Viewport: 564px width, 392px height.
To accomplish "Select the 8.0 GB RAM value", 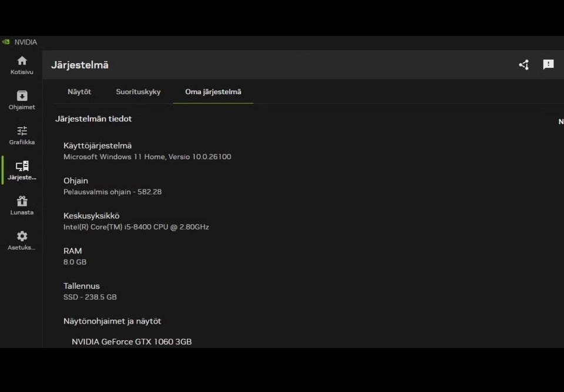I will pos(75,262).
